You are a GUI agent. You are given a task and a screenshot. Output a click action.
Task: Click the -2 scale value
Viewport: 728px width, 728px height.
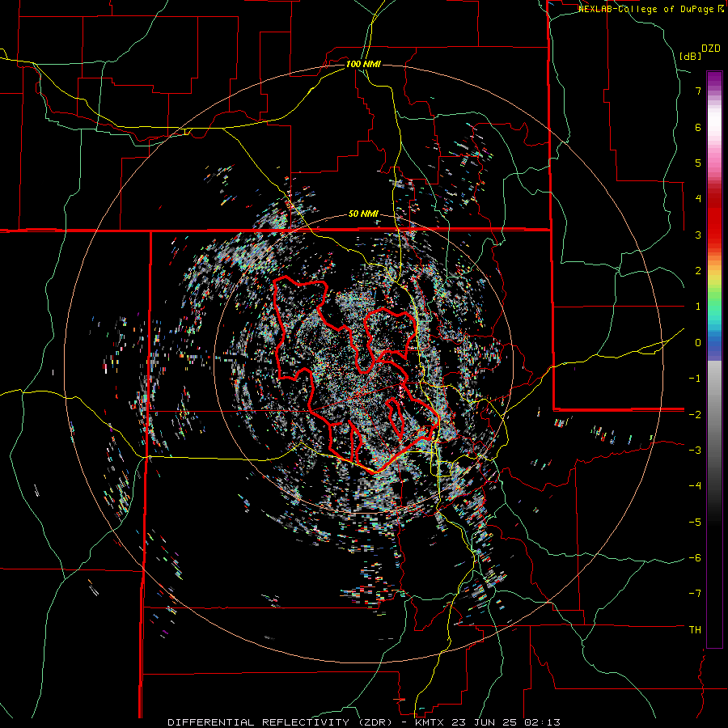click(695, 413)
